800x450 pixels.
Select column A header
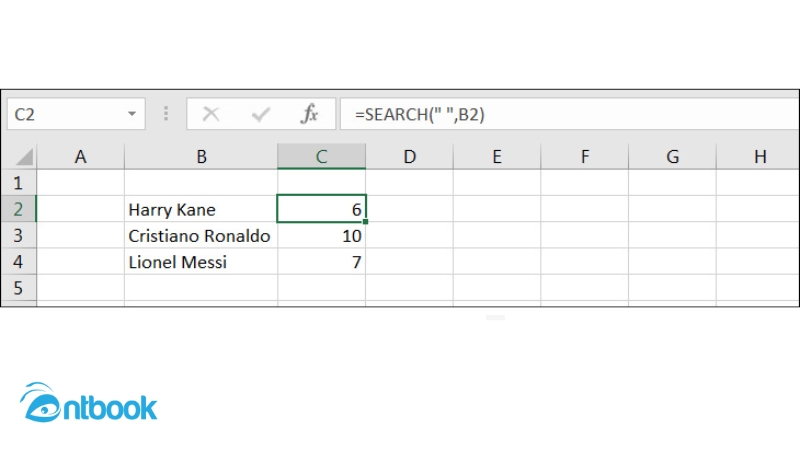coord(81,157)
